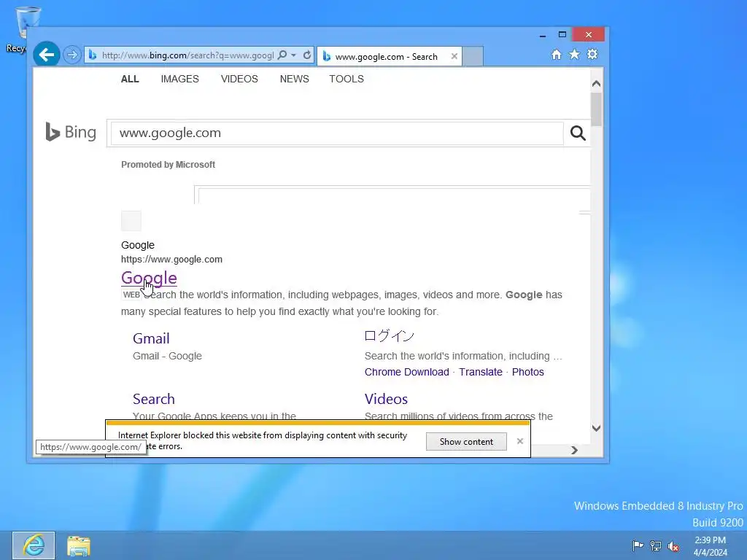The width and height of the screenshot is (747, 560).
Task: Open the IE Home icon
Action: (556, 54)
